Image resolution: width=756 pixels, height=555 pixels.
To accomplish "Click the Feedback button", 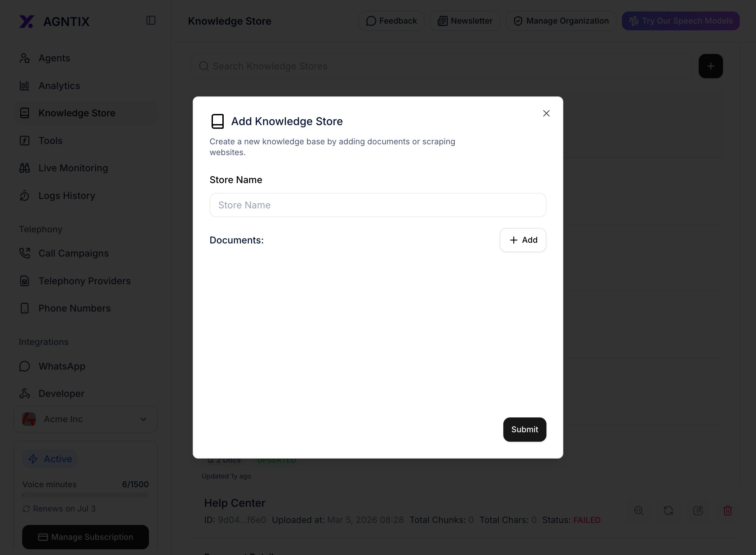I will (x=391, y=21).
